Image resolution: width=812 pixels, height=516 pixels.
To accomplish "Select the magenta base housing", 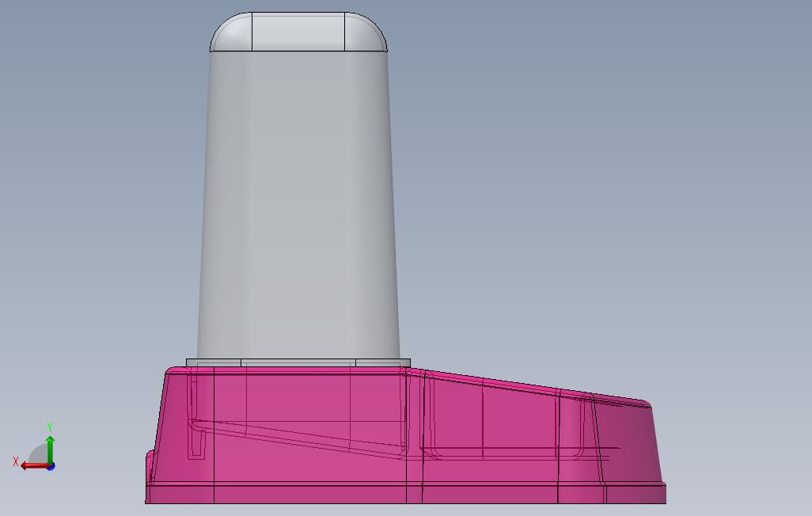I will pos(405,435).
